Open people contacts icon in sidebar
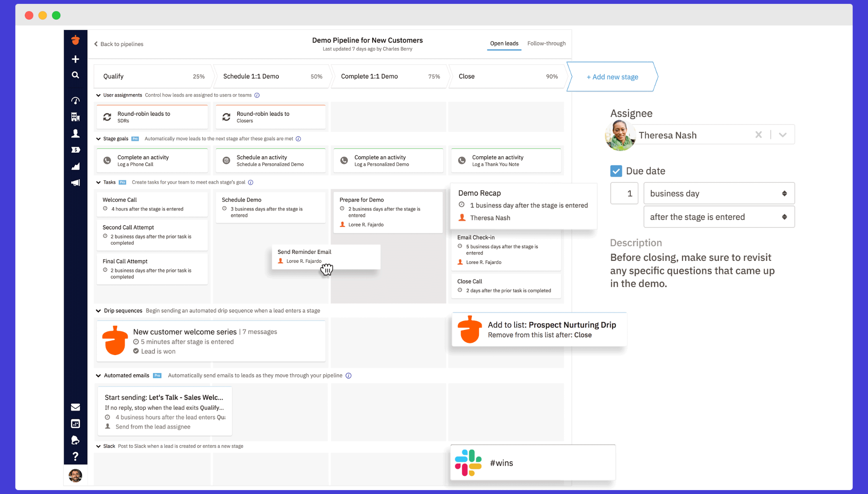This screenshot has height=494, width=868. 76,133
